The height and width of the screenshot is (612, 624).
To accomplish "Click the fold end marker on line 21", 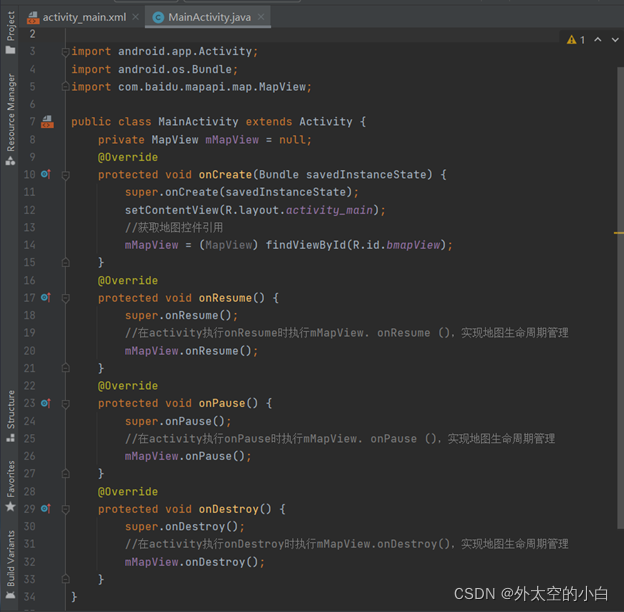I will click(66, 368).
